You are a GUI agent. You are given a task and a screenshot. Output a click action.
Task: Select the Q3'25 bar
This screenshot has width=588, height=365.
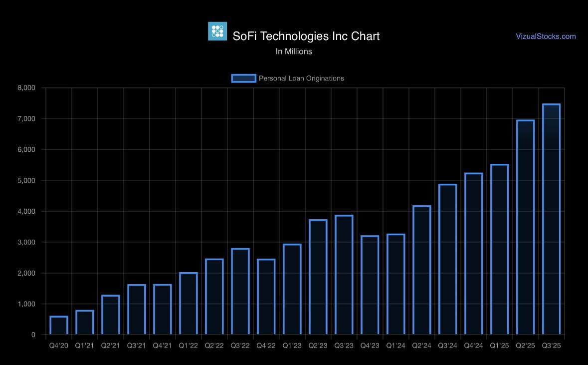[x=551, y=219]
